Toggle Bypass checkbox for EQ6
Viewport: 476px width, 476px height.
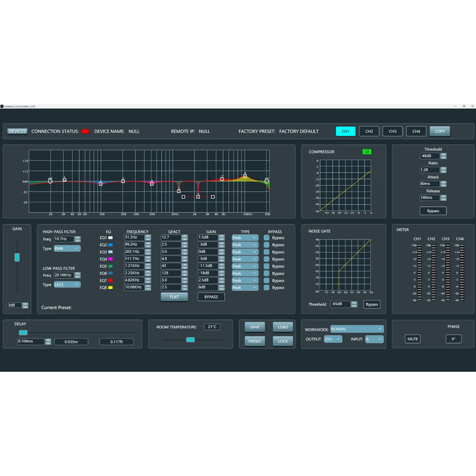pyautogui.click(x=267, y=273)
